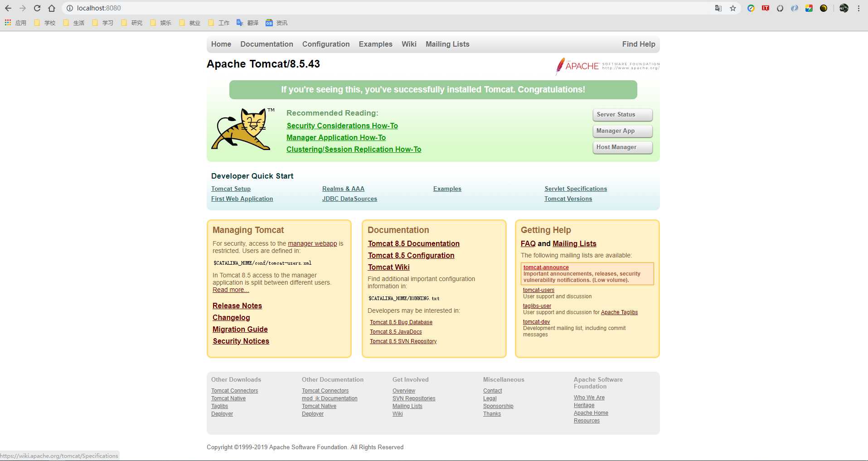The image size is (868, 461).
Task: Click the browser forward arrow
Action: tap(23, 8)
